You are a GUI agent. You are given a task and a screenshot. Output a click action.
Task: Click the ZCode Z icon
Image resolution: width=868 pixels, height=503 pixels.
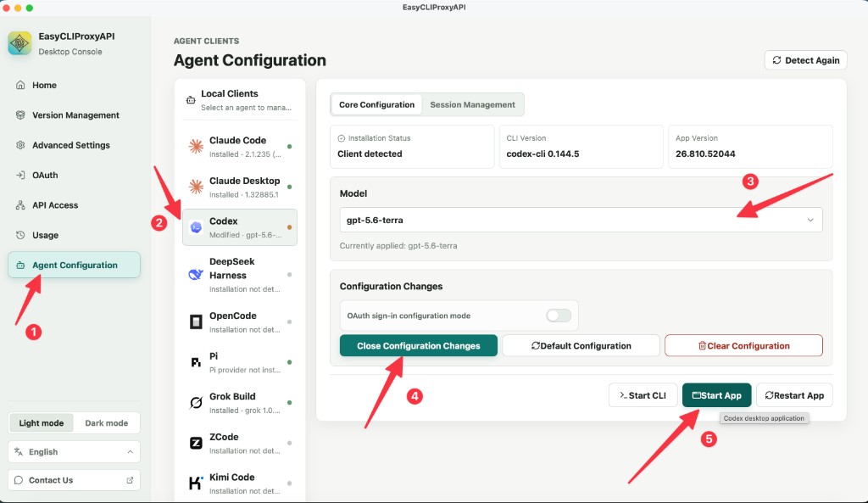pos(196,443)
